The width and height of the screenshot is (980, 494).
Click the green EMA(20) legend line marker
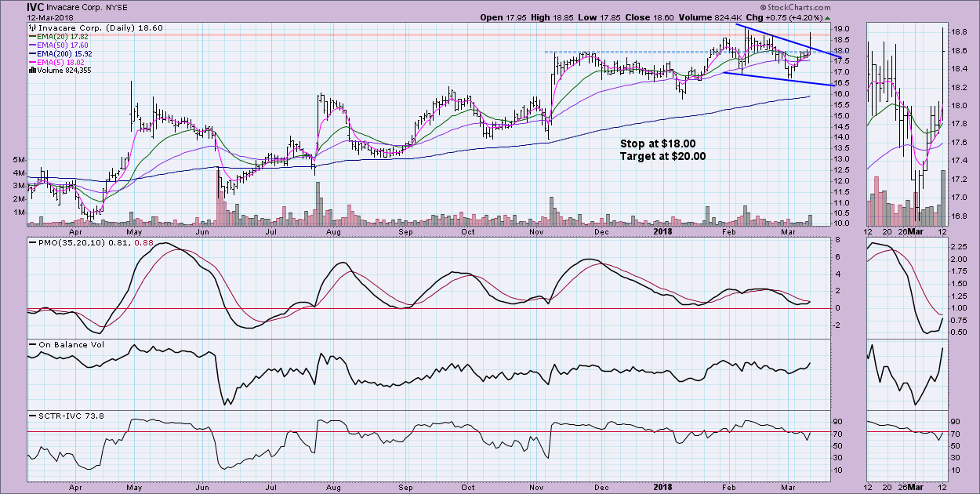tap(32, 36)
